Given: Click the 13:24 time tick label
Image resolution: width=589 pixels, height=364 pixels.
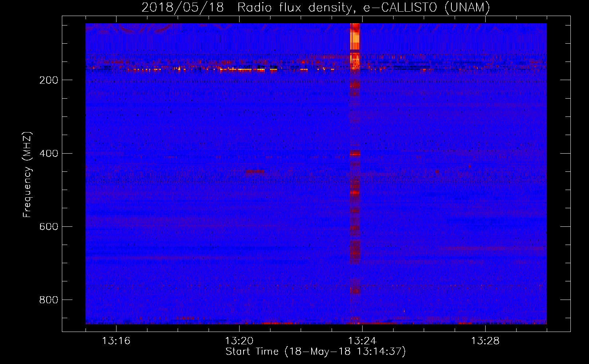Looking at the screenshot, I should click(362, 341).
